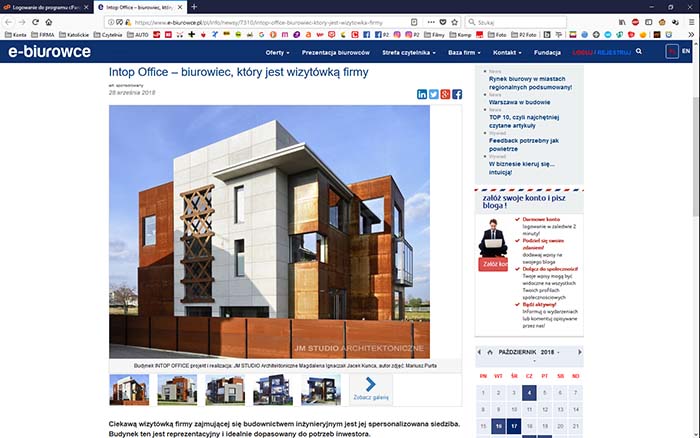Share article on Facebook
700x438 pixels.
pos(457,94)
